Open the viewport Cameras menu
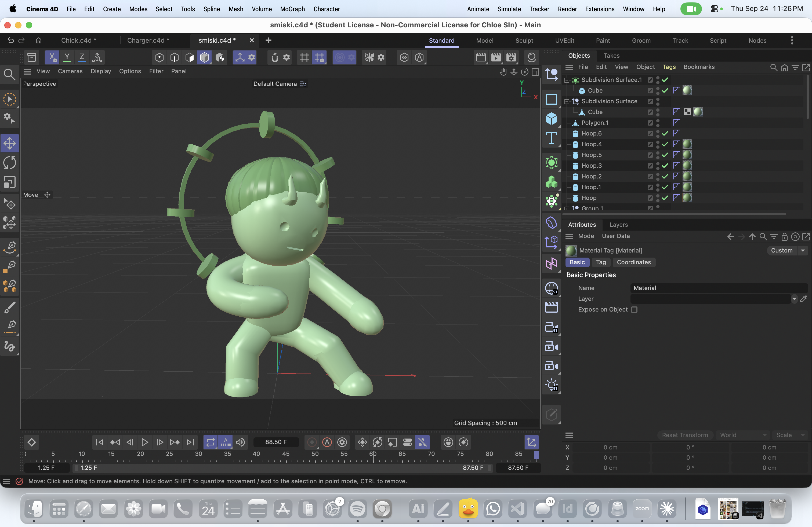Viewport: 812px width, 527px height. click(70, 71)
